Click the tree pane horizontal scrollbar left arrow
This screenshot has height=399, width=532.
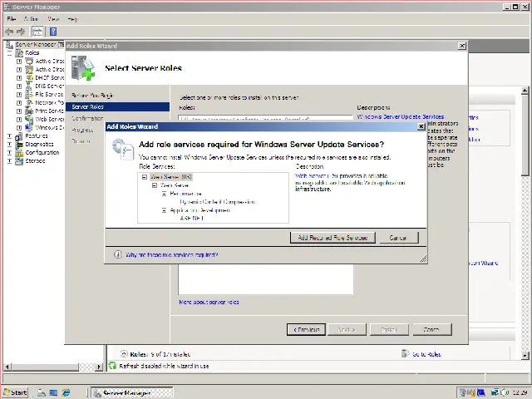tap(7, 367)
